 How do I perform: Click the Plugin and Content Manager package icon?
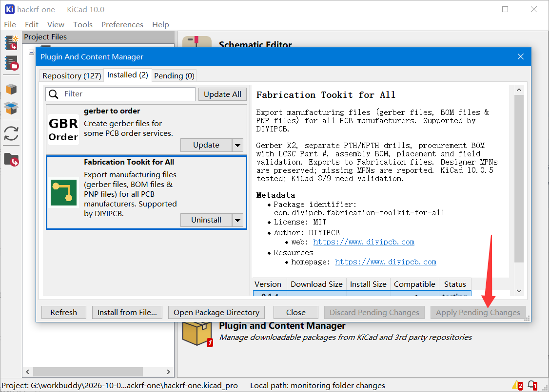[197, 334]
